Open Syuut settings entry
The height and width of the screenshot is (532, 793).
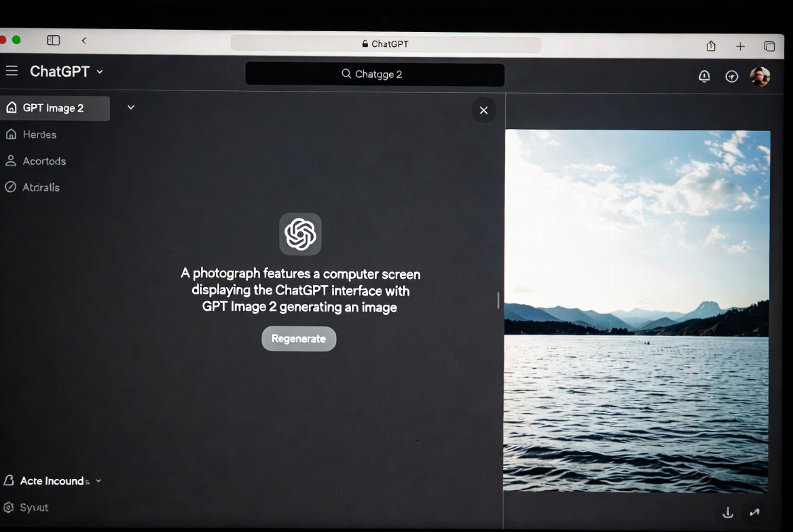coord(26,507)
